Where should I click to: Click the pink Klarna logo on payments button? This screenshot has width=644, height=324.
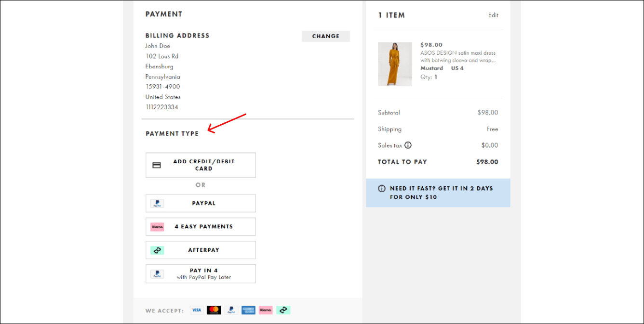[157, 227]
